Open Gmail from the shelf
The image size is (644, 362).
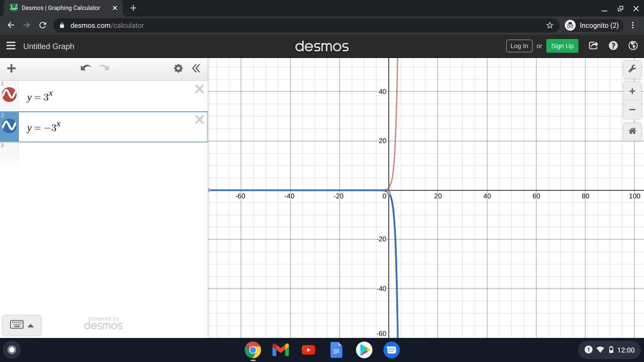[x=281, y=350]
